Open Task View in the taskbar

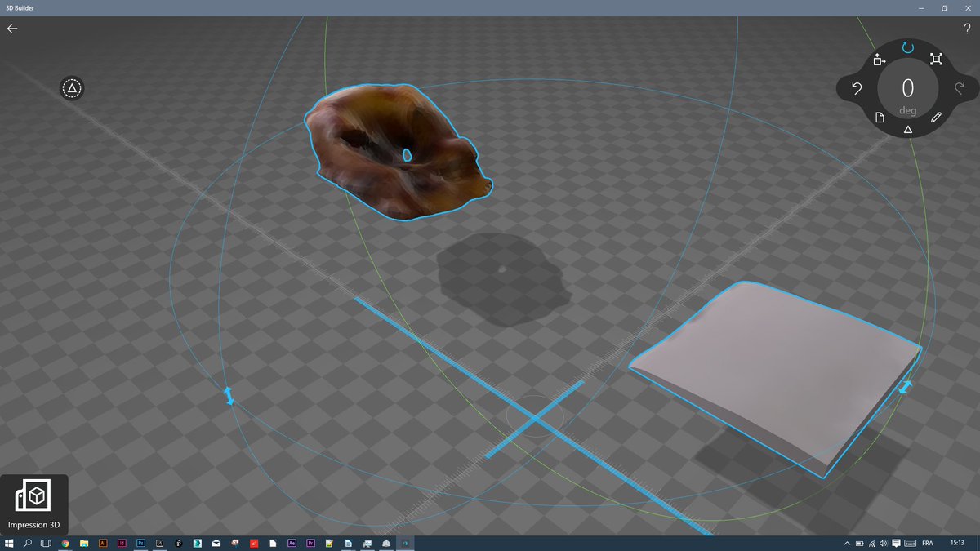[x=46, y=543]
